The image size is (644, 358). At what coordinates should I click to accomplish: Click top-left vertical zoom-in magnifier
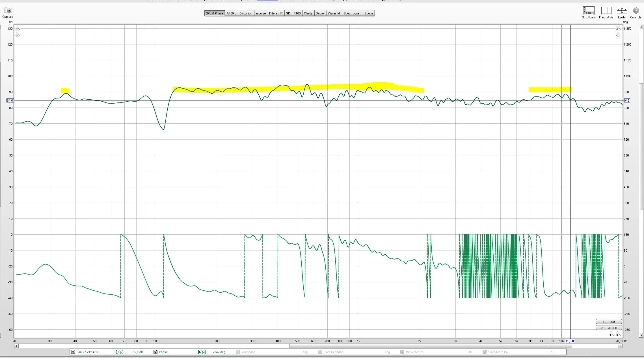[x=18, y=28]
